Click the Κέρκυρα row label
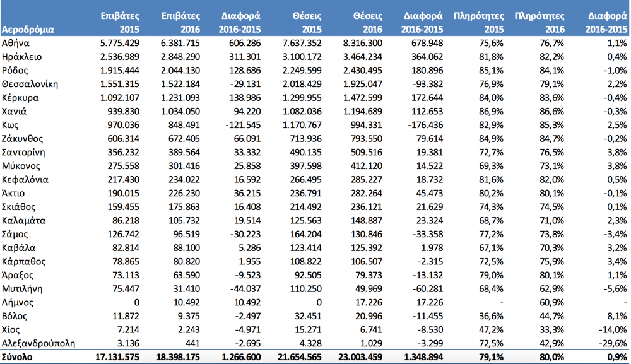This screenshot has width=631, height=364. pos(20,98)
